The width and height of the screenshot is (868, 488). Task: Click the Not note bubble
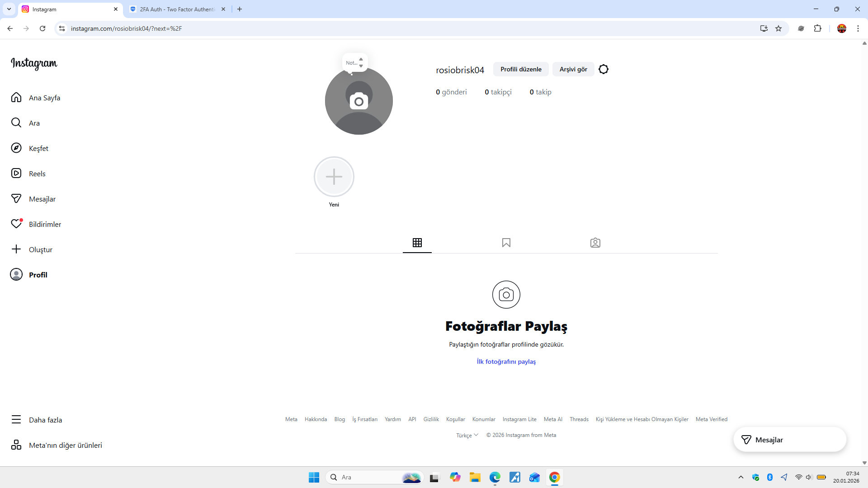(355, 63)
